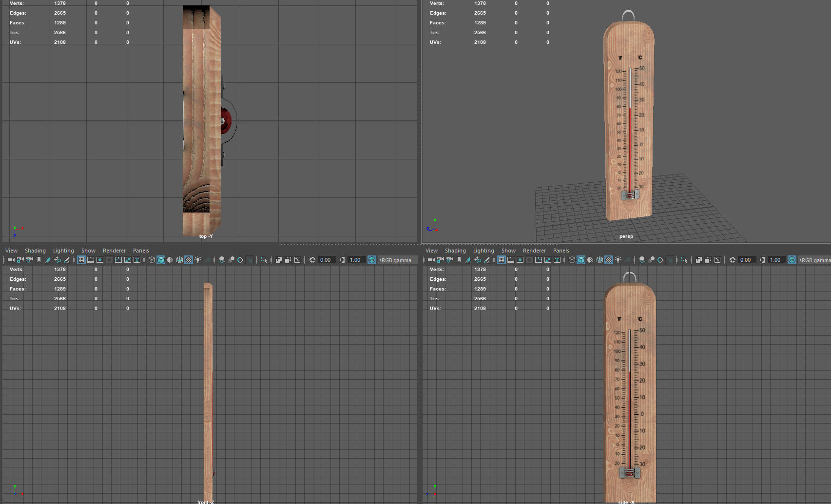Open Shading menu in side panel

[x=455, y=251]
